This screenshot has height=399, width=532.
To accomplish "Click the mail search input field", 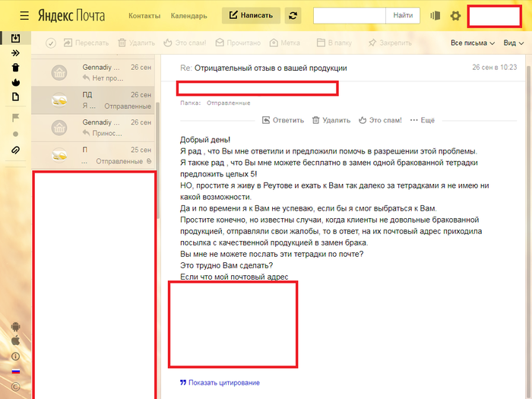I will point(349,15).
